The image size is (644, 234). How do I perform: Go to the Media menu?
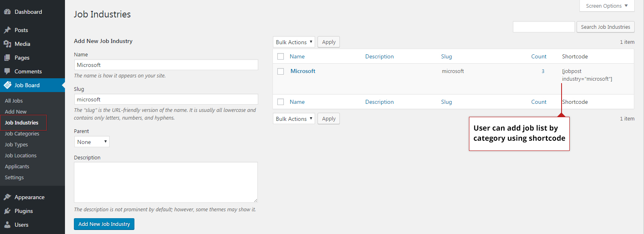[32, 44]
